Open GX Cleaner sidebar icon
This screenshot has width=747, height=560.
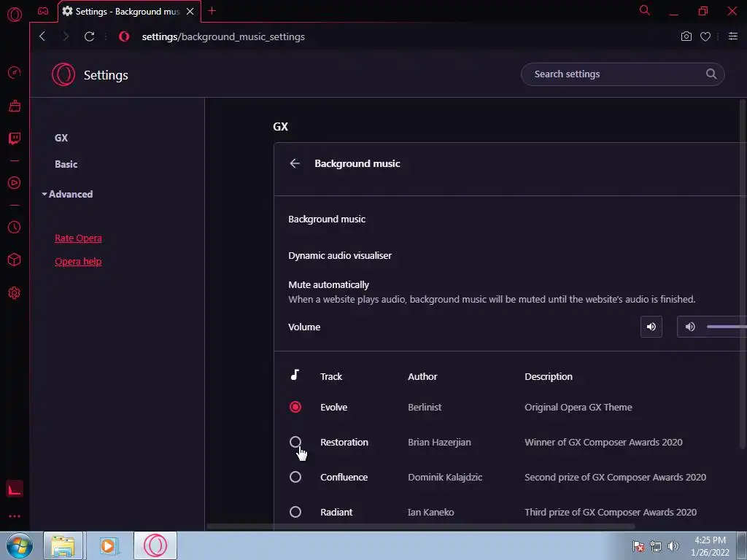pyautogui.click(x=15, y=106)
